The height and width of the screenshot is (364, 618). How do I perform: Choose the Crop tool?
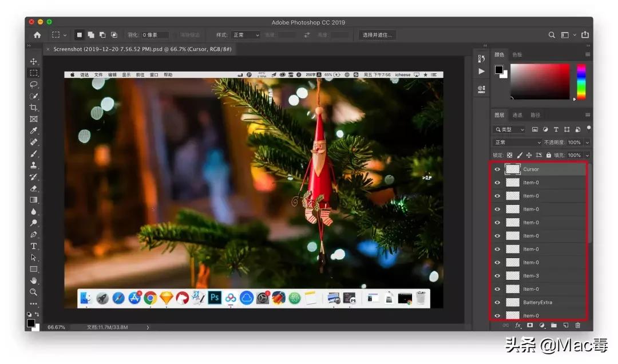click(34, 108)
